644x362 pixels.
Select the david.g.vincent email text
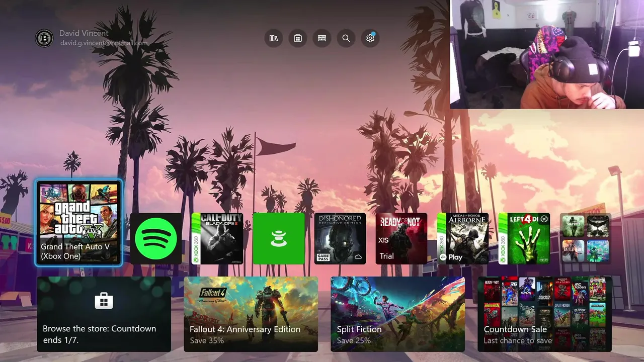tap(104, 43)
